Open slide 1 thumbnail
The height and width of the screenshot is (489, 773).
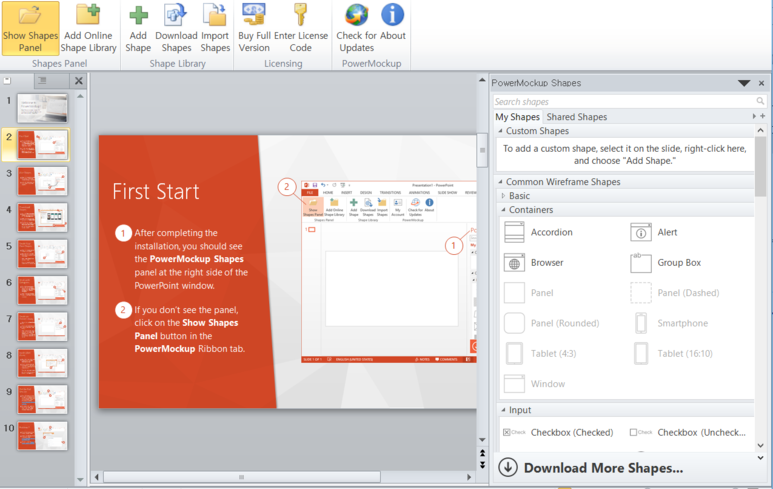(42, 108)
